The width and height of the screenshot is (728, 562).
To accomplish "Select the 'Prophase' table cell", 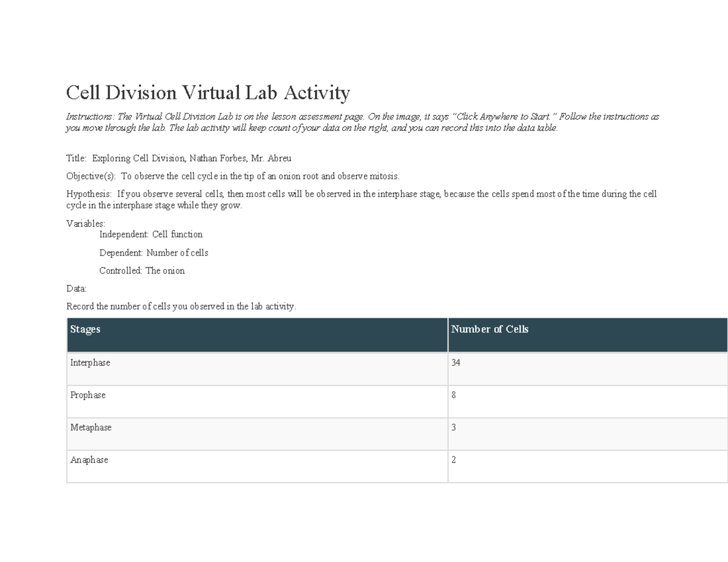I will click(x=87, y=395).
